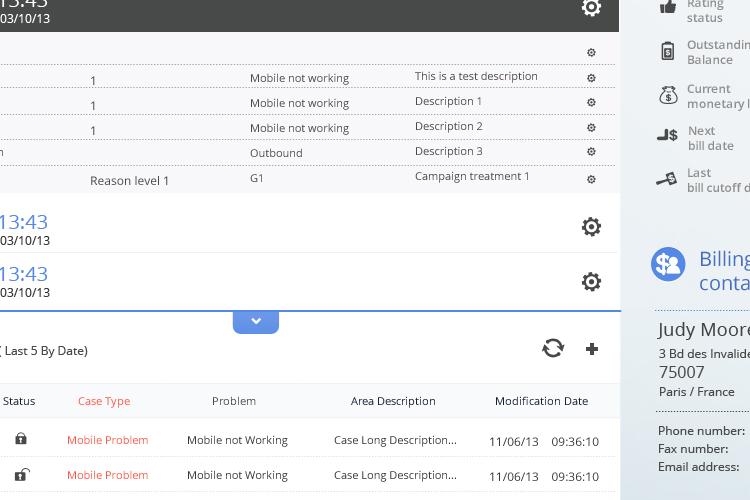Sort by Area Description column header
Viewport: 750px width, 500px height.
(x=393, y=401)
